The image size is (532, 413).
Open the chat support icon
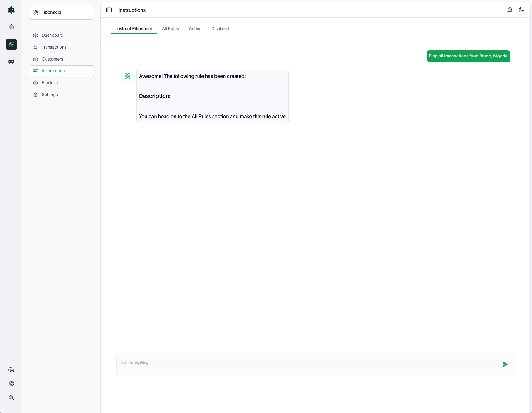[11, 370]
